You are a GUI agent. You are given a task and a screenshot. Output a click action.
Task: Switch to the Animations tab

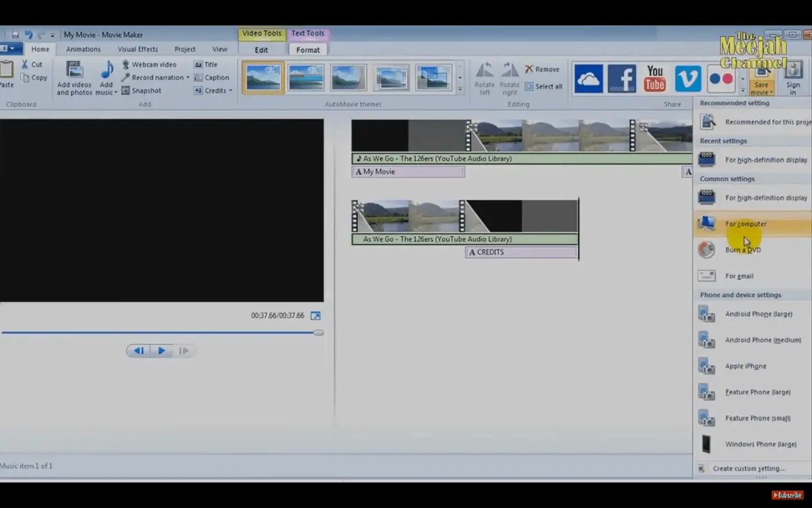[84, 49]
